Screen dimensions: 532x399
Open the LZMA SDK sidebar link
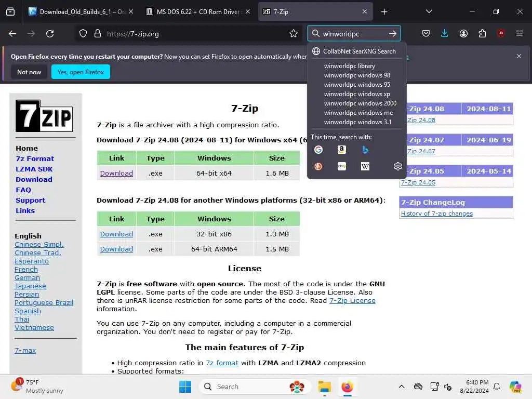coord(34,169)
